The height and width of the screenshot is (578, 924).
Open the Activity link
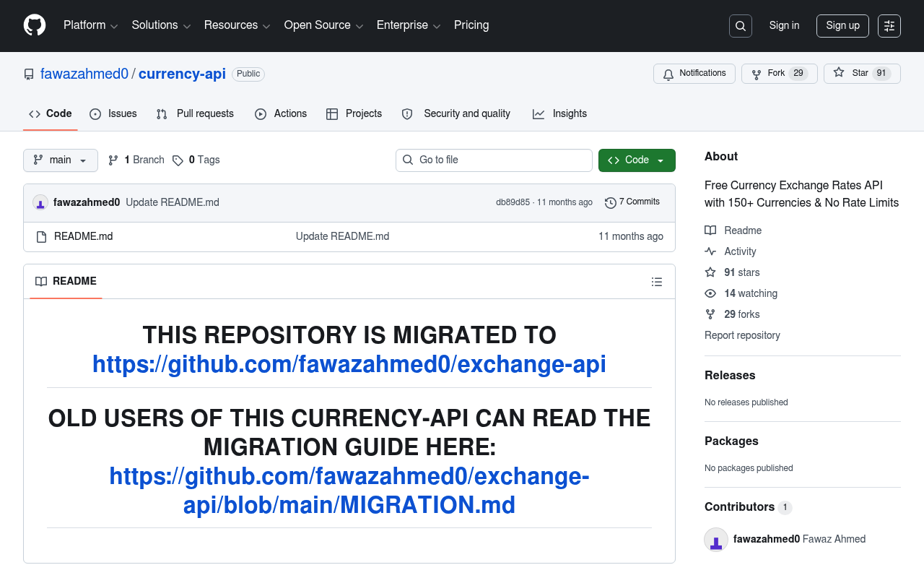click(731, 251)
